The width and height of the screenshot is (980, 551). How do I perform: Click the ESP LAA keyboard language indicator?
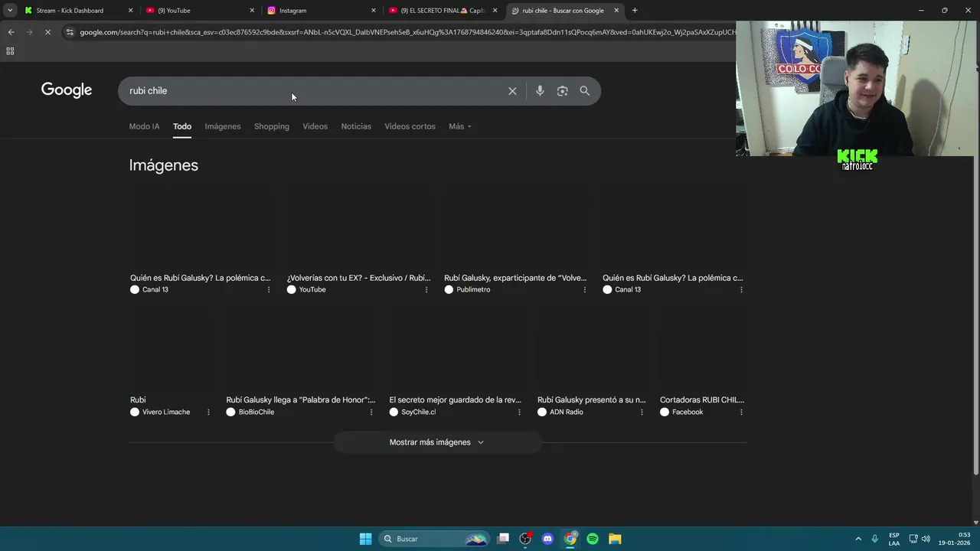point(894,539)
